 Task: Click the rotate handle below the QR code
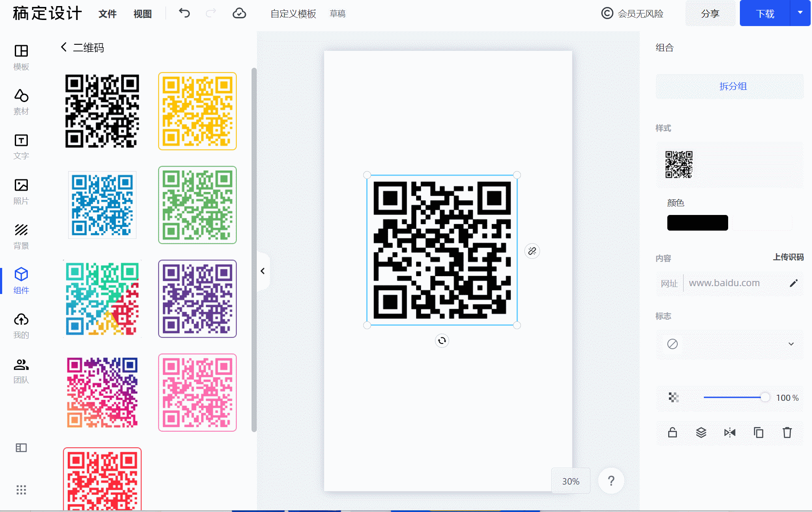(x=442, y=340)
